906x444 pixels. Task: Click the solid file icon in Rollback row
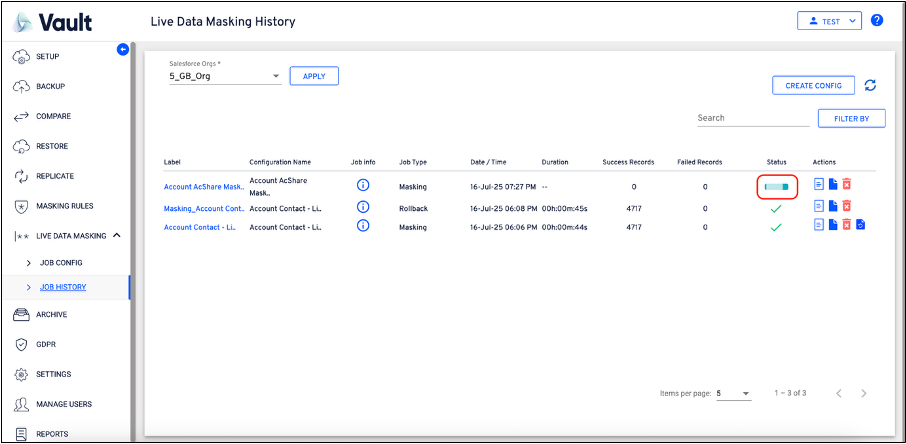click(832, 205)
